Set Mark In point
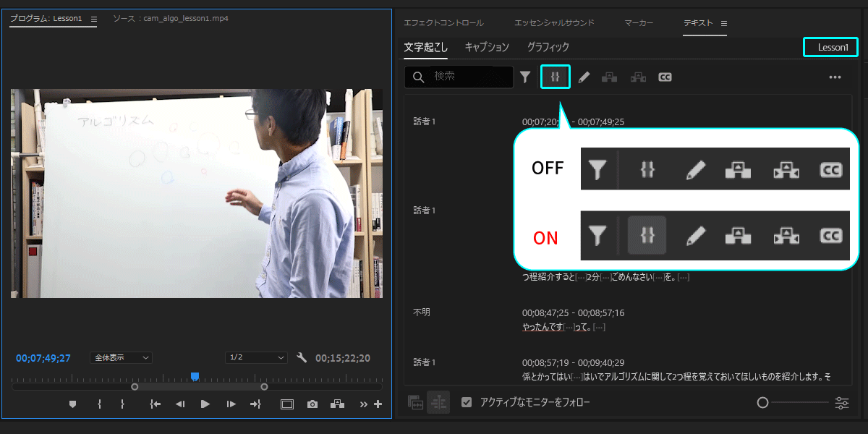Viewport: 868px width, 434px height. point(100,404)
